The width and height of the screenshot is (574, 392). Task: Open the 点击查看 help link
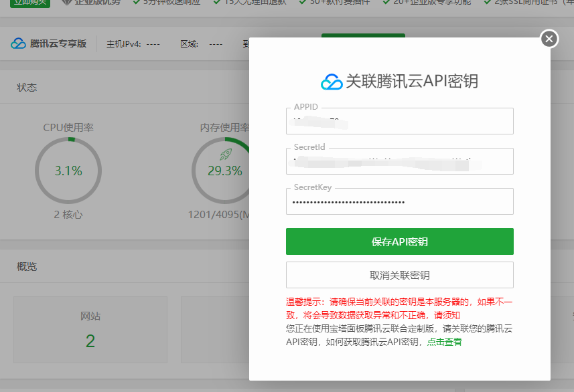coord(445,342)
